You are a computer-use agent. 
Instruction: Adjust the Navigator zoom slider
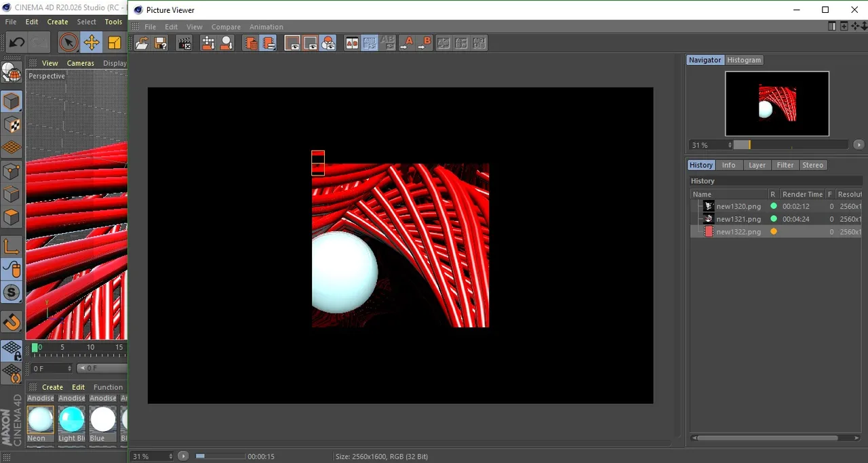tap(791, 145)
